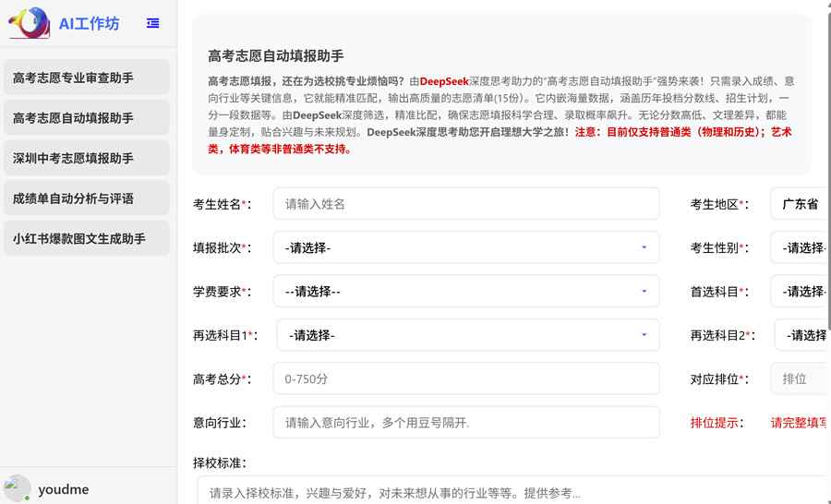This screenshot has height=504, width=831.
Task: Expand the 再选科目2 dropdown
Action: [x=801, y=335]
